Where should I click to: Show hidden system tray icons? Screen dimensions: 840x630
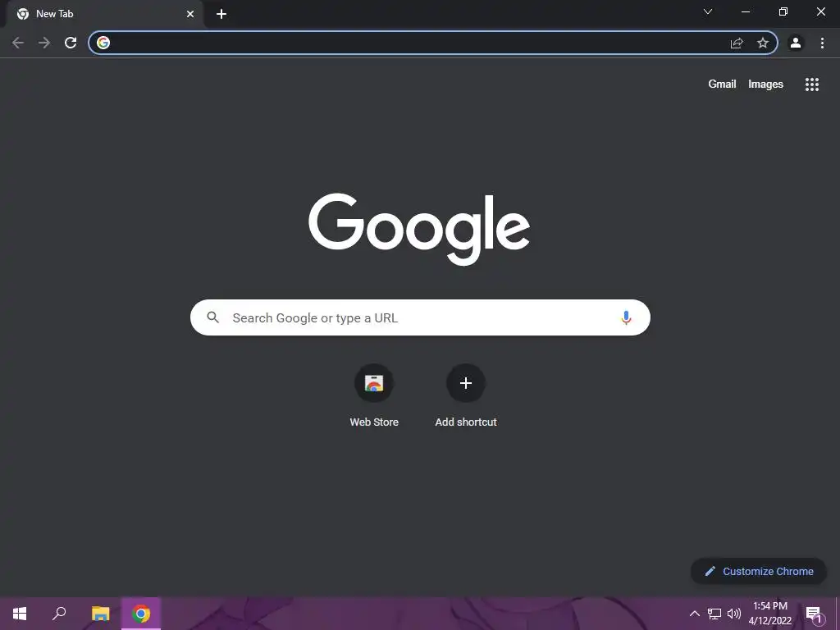(x=694, y=614)
